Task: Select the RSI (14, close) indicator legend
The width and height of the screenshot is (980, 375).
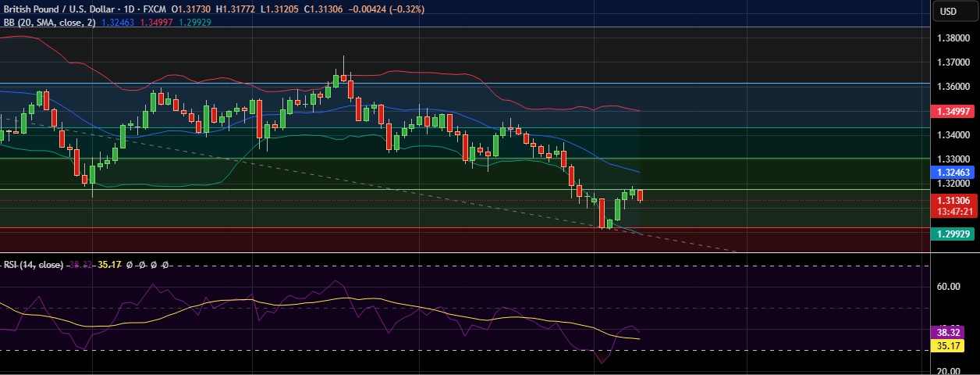Action: click(33, 265)
